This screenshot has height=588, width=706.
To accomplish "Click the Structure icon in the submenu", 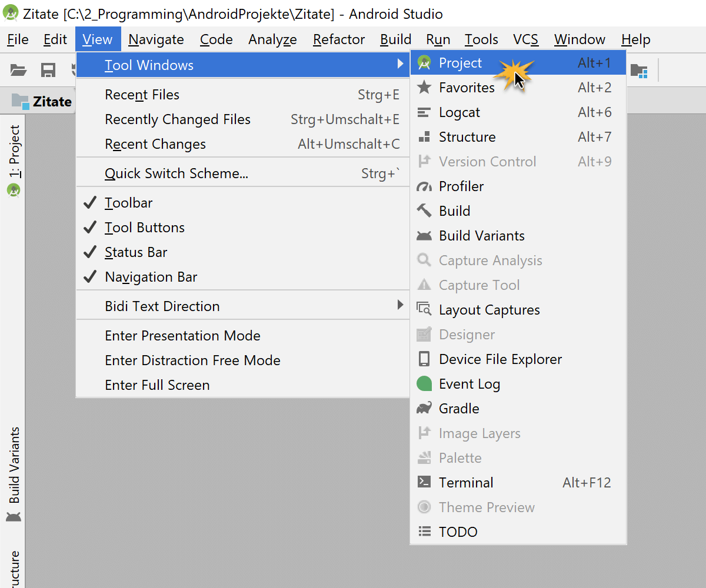I will (x=424, y=137).
